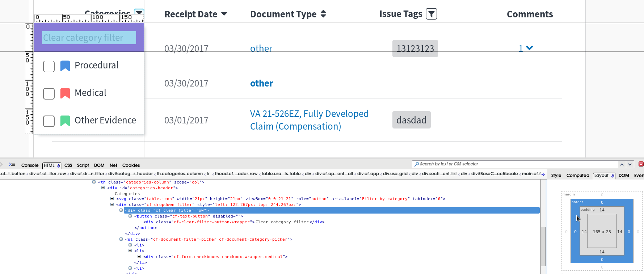Image resolution: width=644 pixels, height=274 pixels.
Task: Click the Search by text or CSS selector field
Action: 515,164
